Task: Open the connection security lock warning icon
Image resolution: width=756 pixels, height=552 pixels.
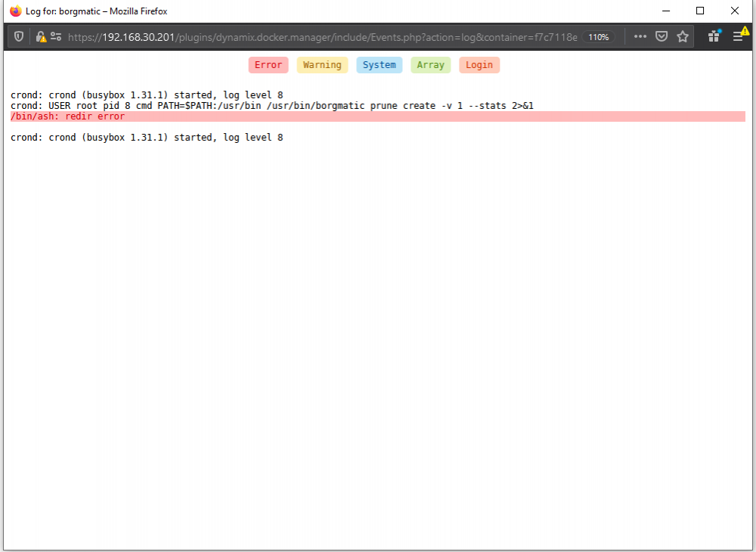Action: point(41,36)
